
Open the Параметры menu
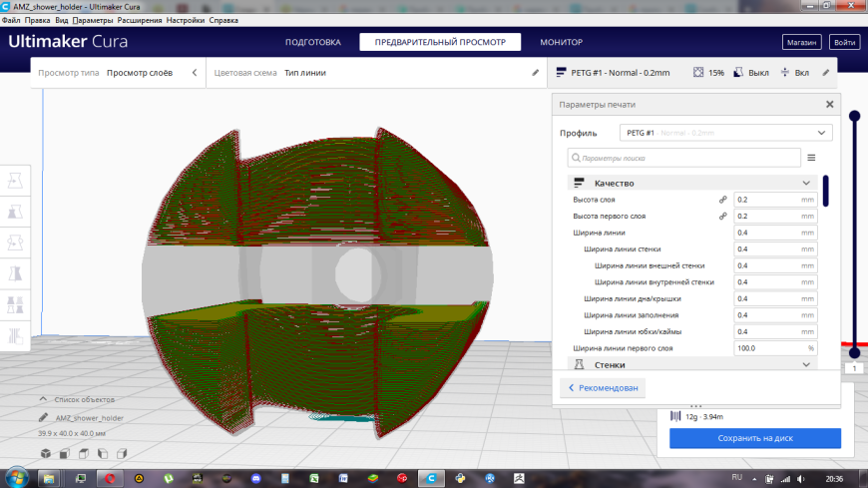(x=93, y=20)
